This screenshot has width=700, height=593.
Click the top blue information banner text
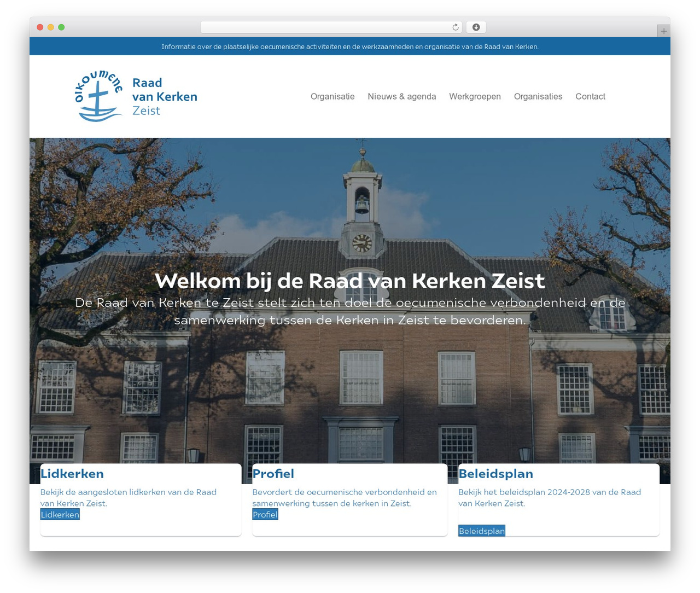(350, 46)
